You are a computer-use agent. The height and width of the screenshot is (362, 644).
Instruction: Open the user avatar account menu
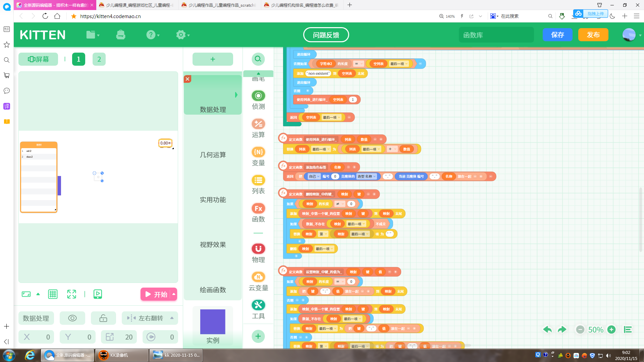(632, 35)
